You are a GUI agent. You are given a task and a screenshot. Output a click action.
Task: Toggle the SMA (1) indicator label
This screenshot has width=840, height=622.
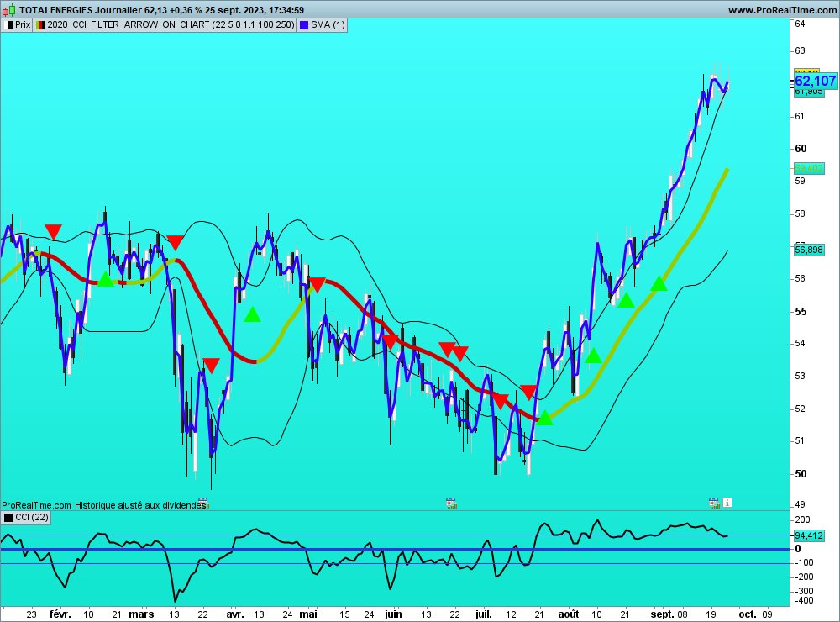(x=328, y=25)
